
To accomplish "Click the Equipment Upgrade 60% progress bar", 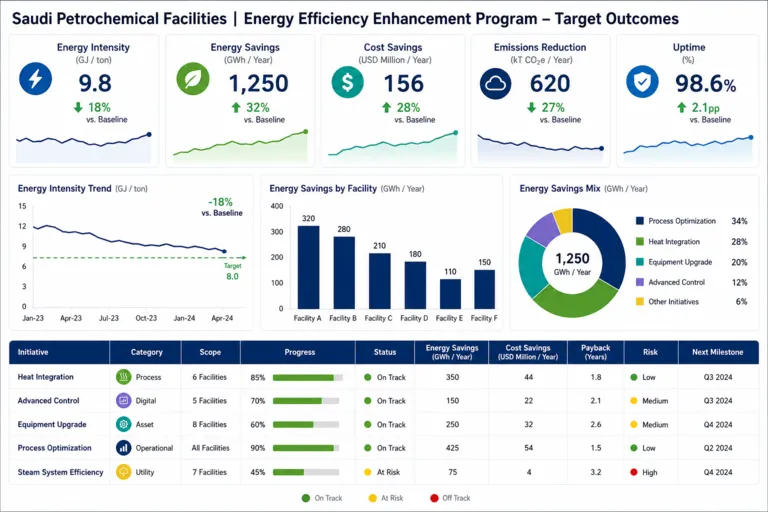I will pos(306,425).
